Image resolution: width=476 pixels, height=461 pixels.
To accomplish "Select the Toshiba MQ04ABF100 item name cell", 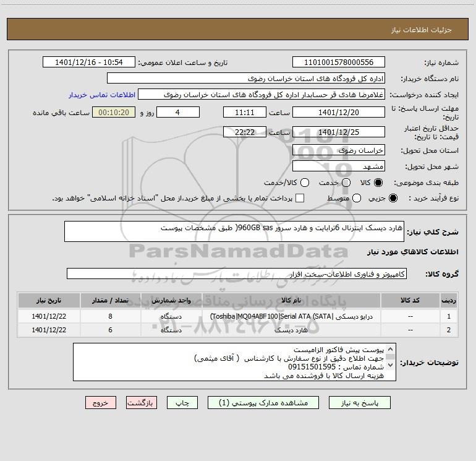I will (291, 316).
